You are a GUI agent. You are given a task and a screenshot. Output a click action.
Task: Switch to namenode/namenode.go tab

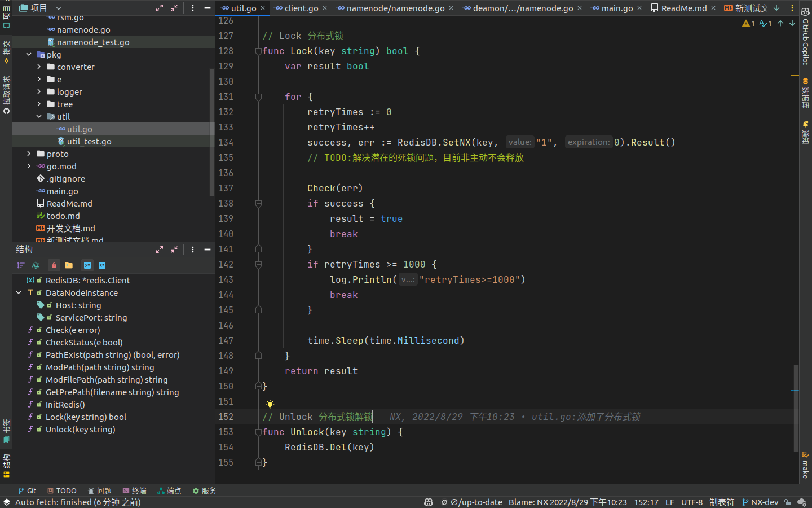pyautogui.click(x=395, y=8)
